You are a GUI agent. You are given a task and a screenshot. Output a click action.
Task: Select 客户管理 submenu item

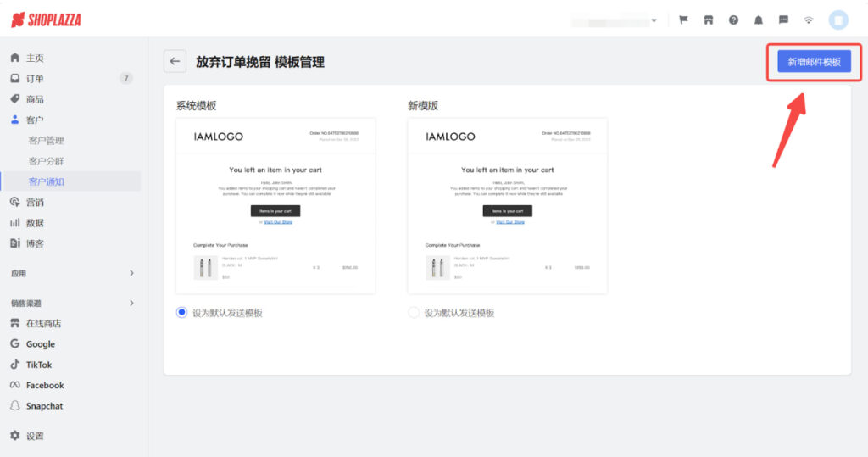tap(47, 140)
